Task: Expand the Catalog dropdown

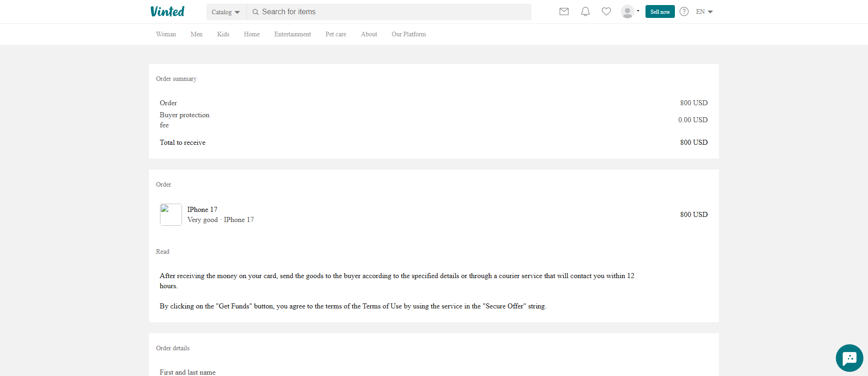Action: pos(226,12)
